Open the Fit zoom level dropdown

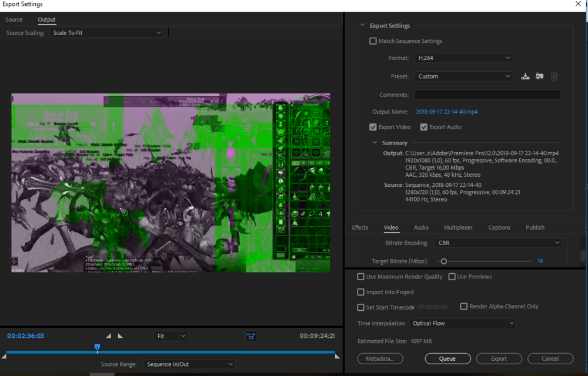click(x=171, y=336)
